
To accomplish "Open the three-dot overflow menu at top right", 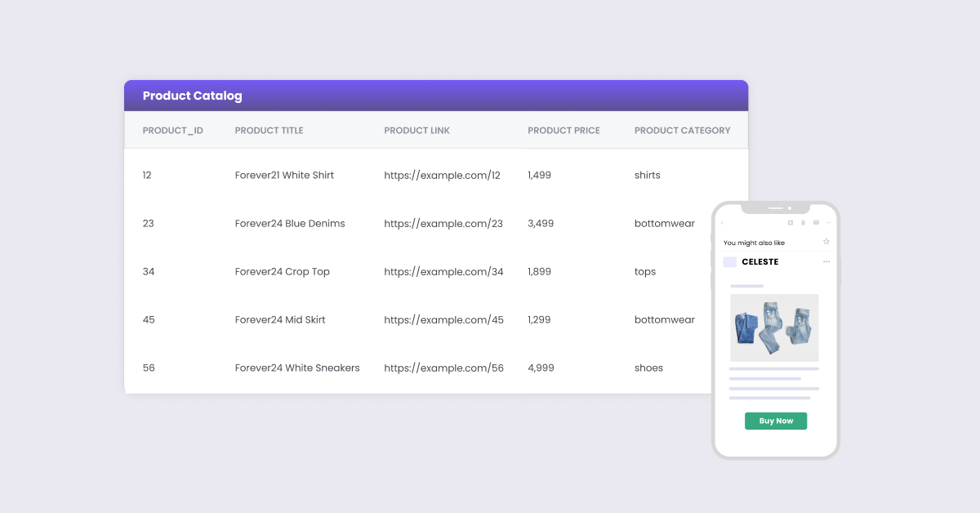I will pos(829,221).
